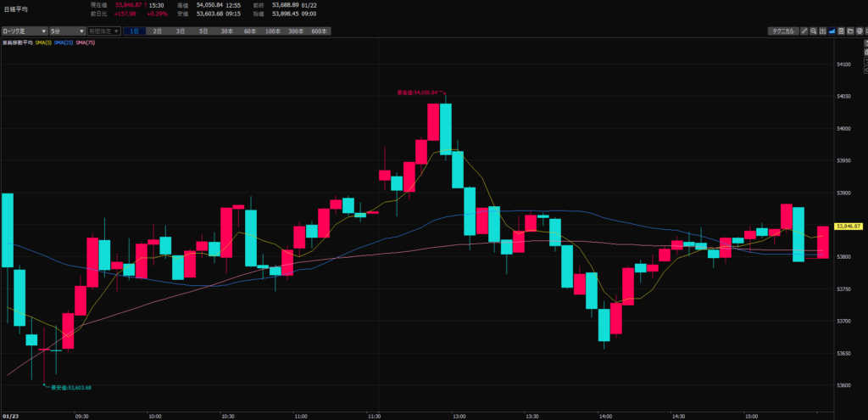This screenshot has height=420, width=868.
Task: Click the save document icon
Action: [x=842, y=31]
